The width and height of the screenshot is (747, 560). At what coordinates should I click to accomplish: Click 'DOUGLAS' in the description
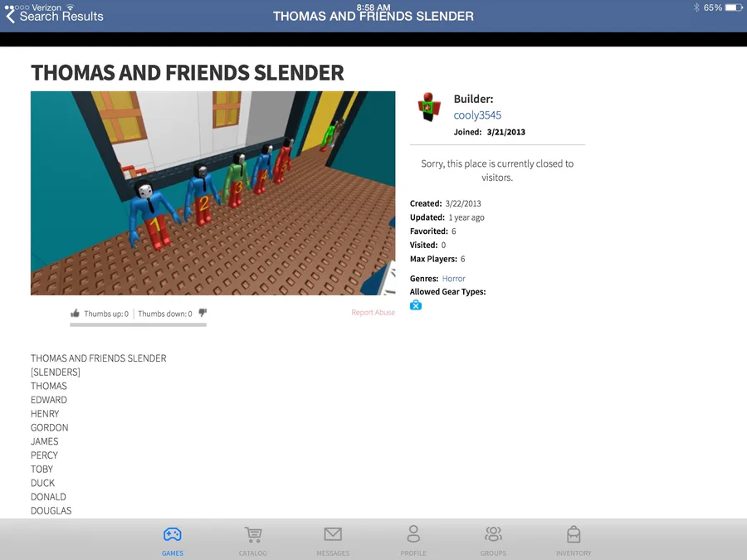[x=51, y=510]
